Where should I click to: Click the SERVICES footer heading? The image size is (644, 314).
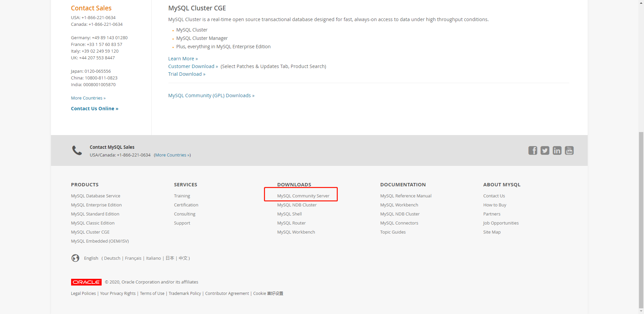pyautogui.click(x=185, y=185)
